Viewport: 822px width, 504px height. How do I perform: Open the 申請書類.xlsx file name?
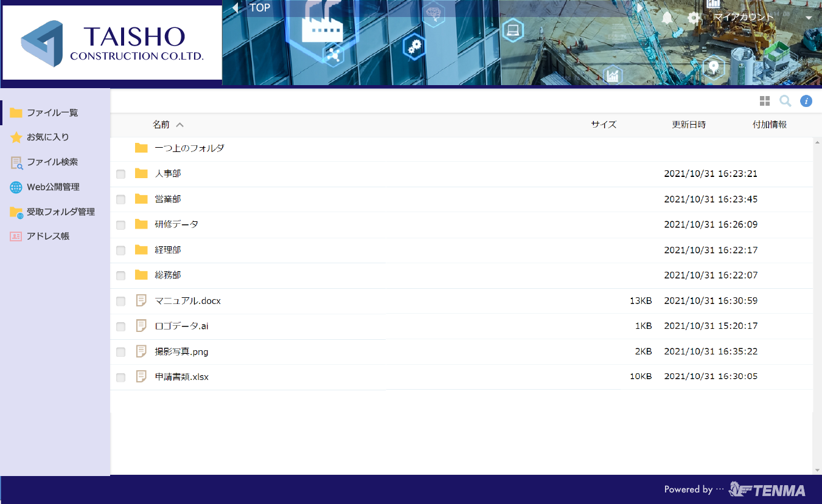point(182,377)
